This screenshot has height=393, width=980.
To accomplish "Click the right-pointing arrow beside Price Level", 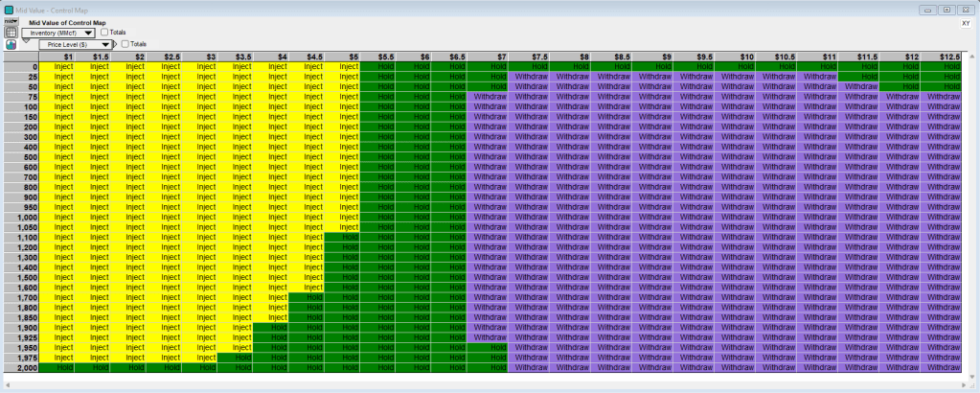I will 116,44.
